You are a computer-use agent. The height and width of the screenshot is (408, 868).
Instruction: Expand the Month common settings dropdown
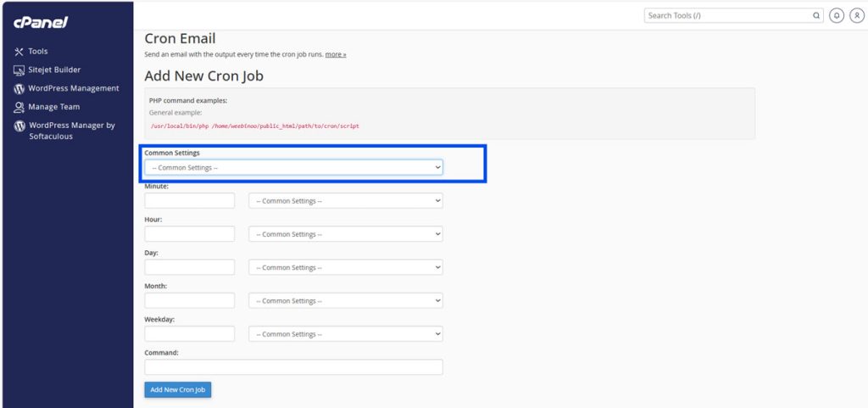pos(345,300)
